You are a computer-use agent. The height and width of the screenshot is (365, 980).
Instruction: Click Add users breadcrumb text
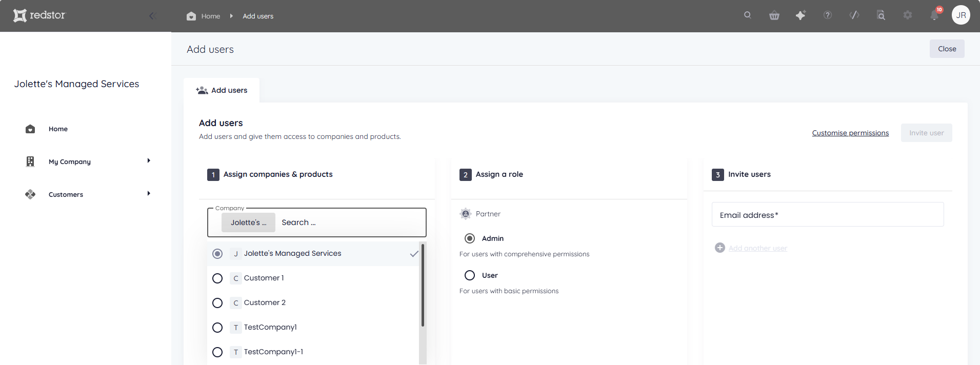258,16
